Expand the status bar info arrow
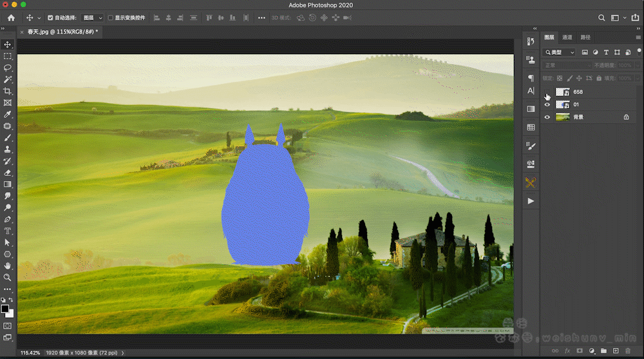 pos(122,353)
